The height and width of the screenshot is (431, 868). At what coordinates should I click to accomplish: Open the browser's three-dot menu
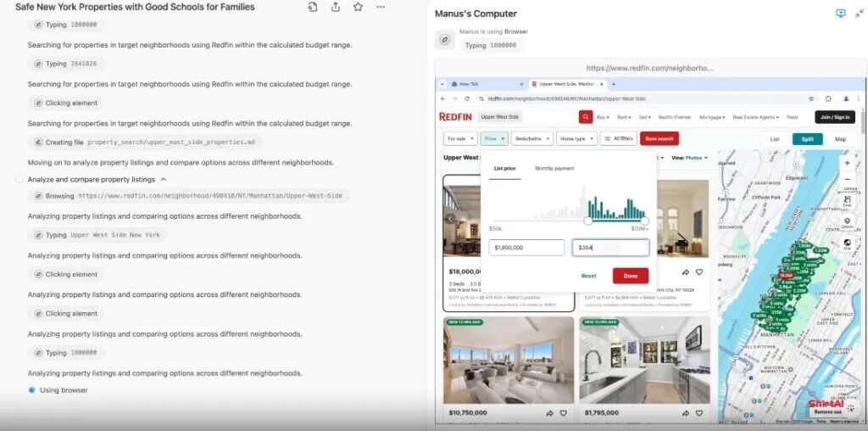point(860,98)
